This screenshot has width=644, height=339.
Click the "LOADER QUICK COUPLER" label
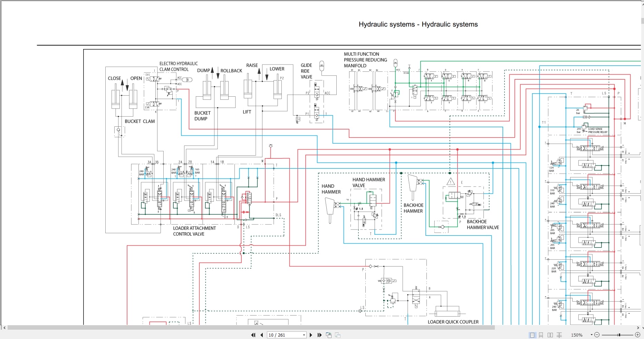tap(453, 322)
